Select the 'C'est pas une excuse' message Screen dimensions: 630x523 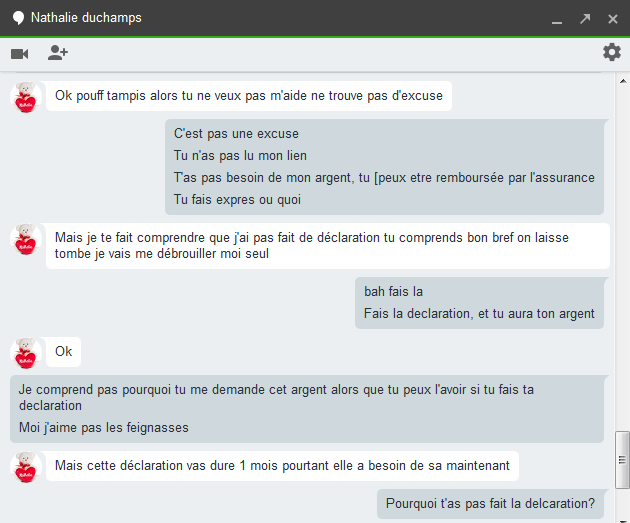[236, 134]
